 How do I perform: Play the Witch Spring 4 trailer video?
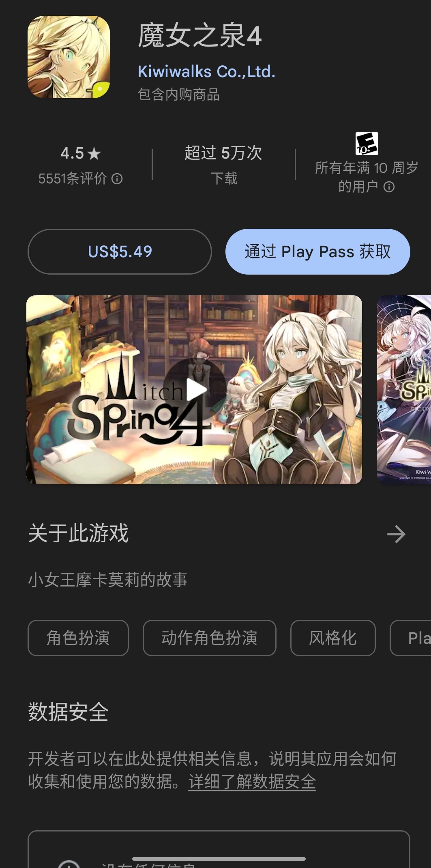pyautogui.click(x=194, y=390)
